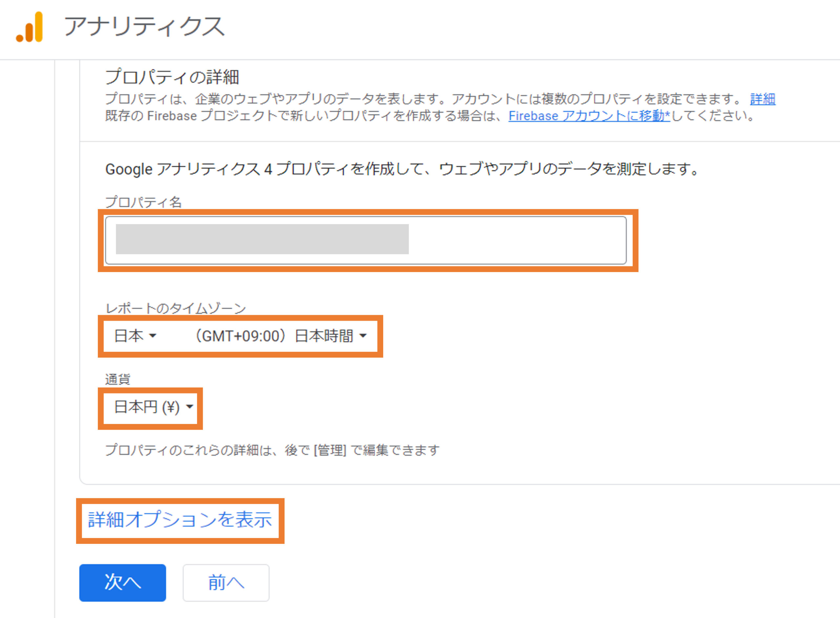
Task: Go back with the 前へ button
Action: (x=226, y=583)
